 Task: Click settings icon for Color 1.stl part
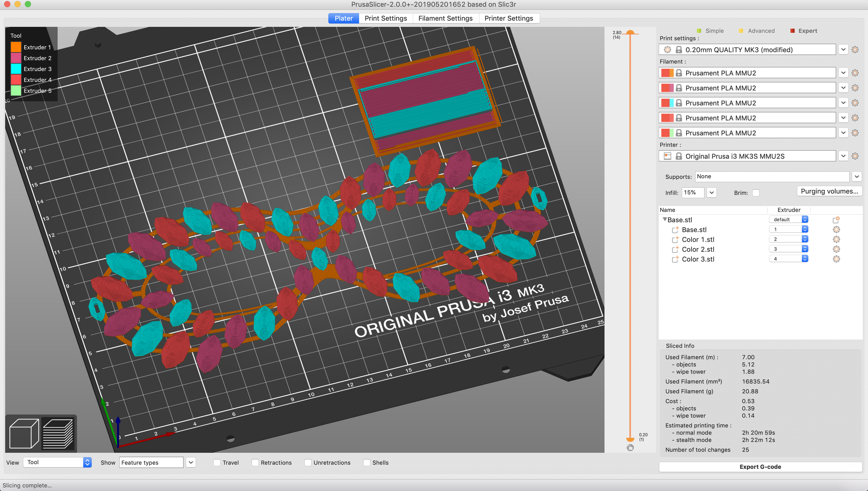836,240
